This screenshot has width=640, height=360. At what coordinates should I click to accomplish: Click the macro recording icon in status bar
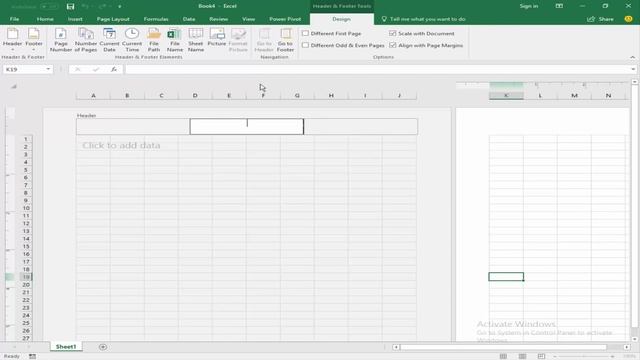coord(32,356)
